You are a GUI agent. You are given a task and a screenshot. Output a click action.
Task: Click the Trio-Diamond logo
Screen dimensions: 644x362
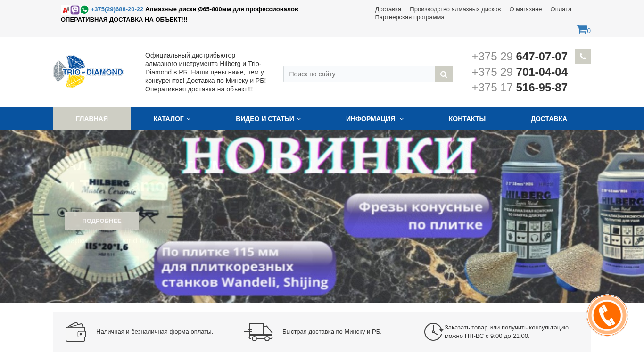[x=88, y=72]
